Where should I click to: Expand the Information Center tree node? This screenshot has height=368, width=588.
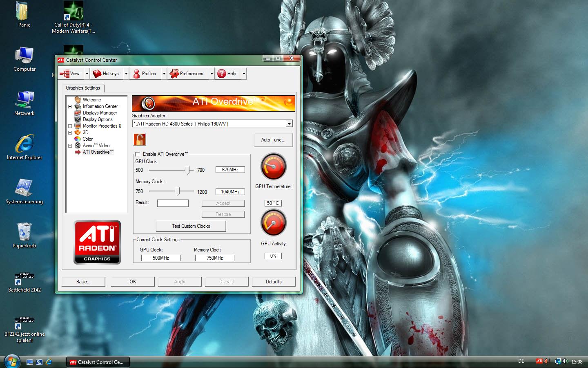pos(70,106)
